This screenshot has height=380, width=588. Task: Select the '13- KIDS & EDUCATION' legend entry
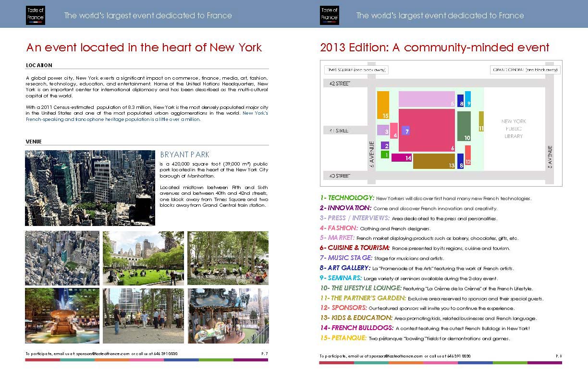(356, 318)
